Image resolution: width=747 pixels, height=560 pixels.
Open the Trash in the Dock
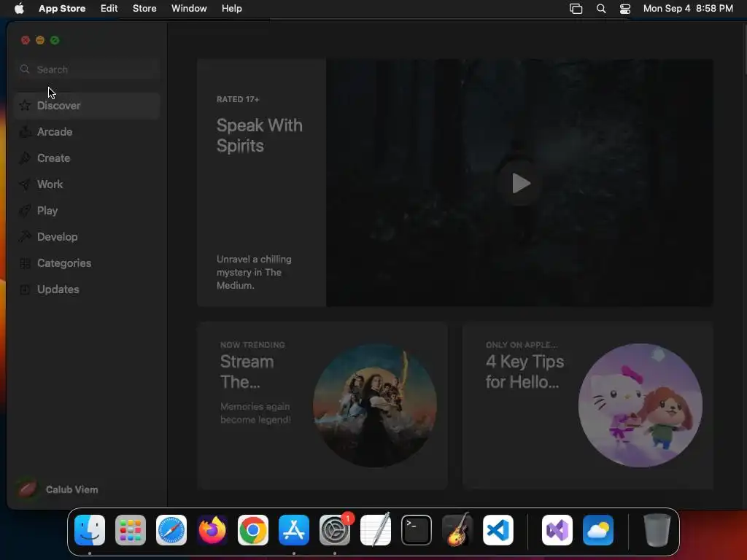coord(657,530)
